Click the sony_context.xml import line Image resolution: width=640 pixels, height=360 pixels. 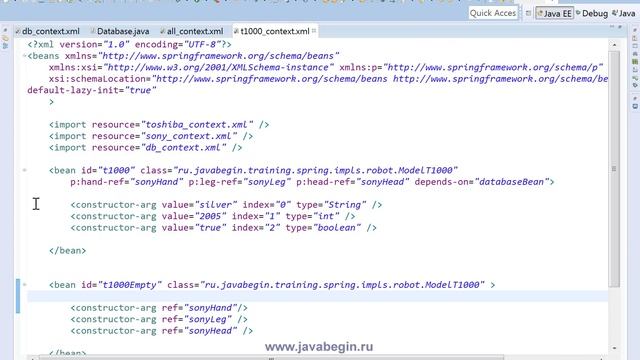click(x=151, y=136)
